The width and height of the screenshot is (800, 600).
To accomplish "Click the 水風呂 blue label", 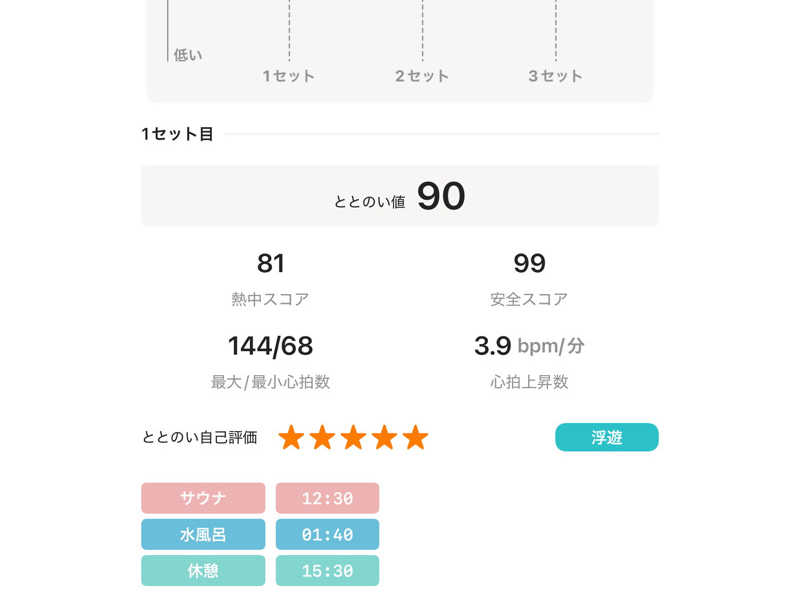I will pos(203,534).
